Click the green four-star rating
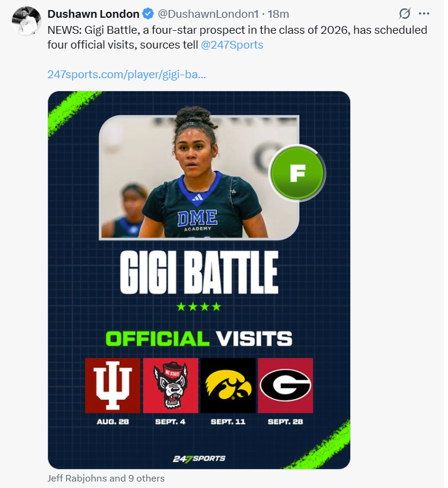This screenshot has height=488, width=448. (x=199, y=306)
